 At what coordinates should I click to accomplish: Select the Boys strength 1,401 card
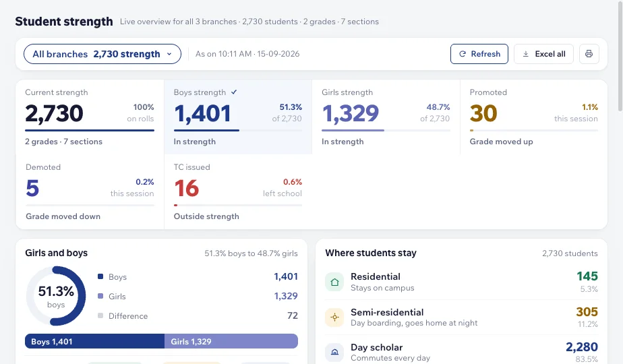[238, 117]
